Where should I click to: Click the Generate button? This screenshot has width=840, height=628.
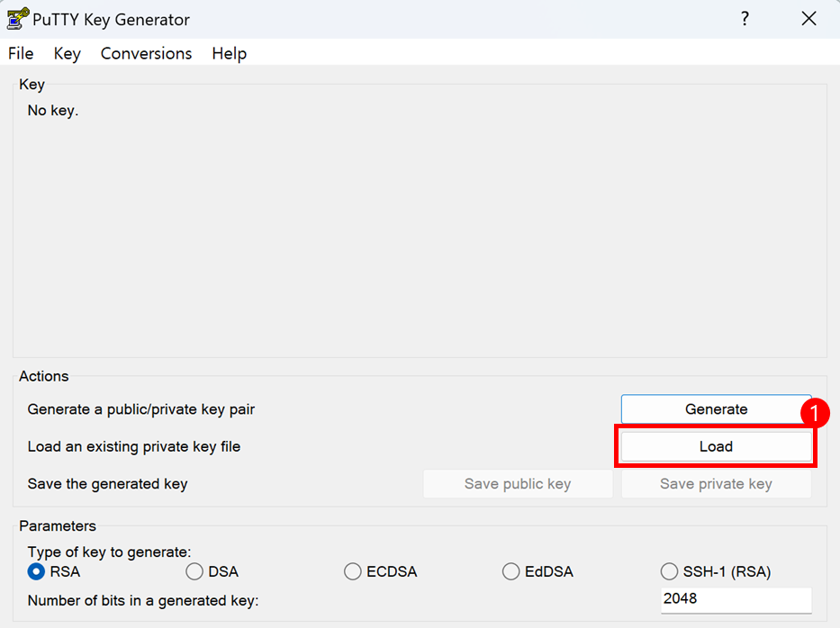click(x=717, y=409)
